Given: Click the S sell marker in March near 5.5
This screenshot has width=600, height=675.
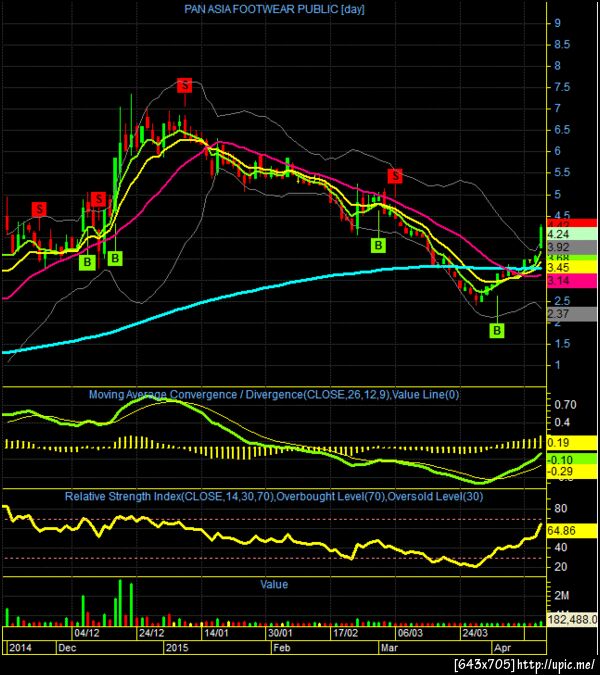Looking at the screenshot, I should (x=395, y=176).
